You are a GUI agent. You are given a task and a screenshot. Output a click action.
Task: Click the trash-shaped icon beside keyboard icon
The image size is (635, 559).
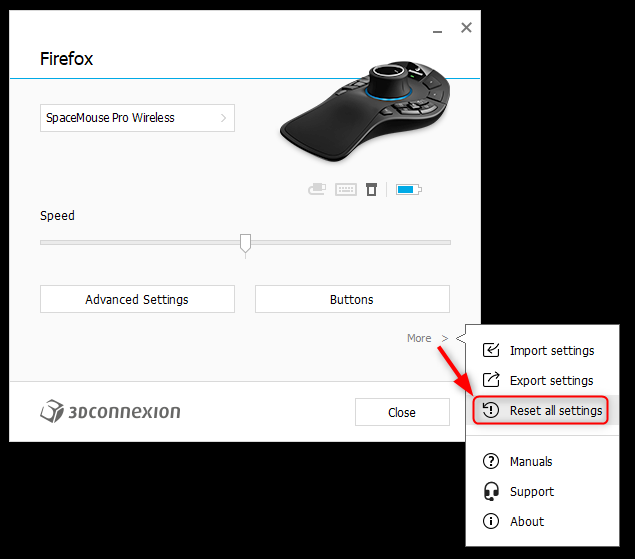click(371, 189)
